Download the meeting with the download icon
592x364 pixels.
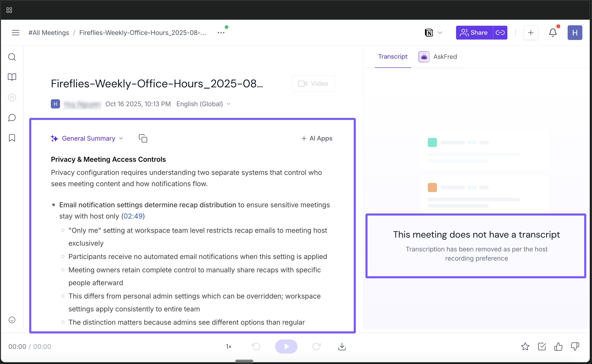click(342, 347)
